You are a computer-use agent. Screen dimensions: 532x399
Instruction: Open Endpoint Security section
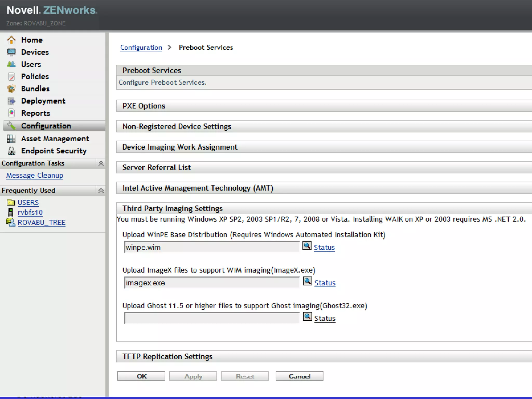54,151
